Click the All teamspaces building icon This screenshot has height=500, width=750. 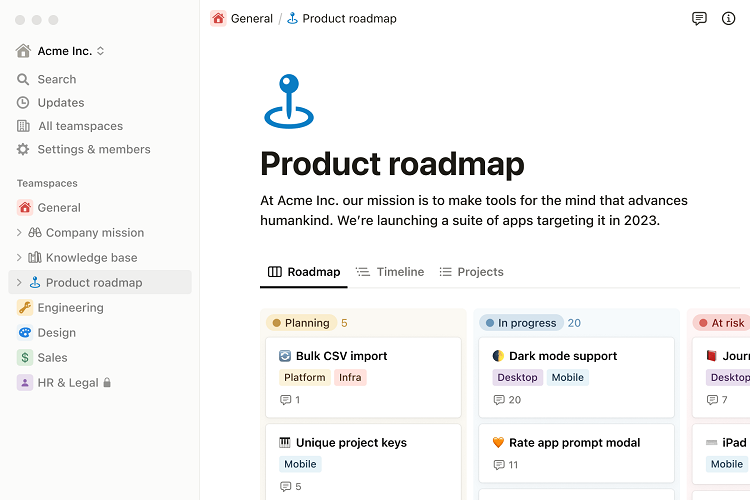[23, 126]
